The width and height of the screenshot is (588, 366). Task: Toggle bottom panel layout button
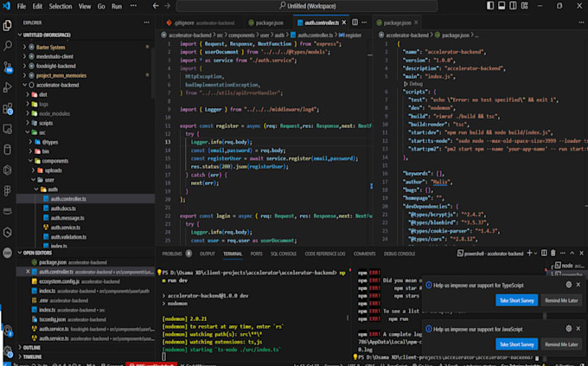pos(502,6)
